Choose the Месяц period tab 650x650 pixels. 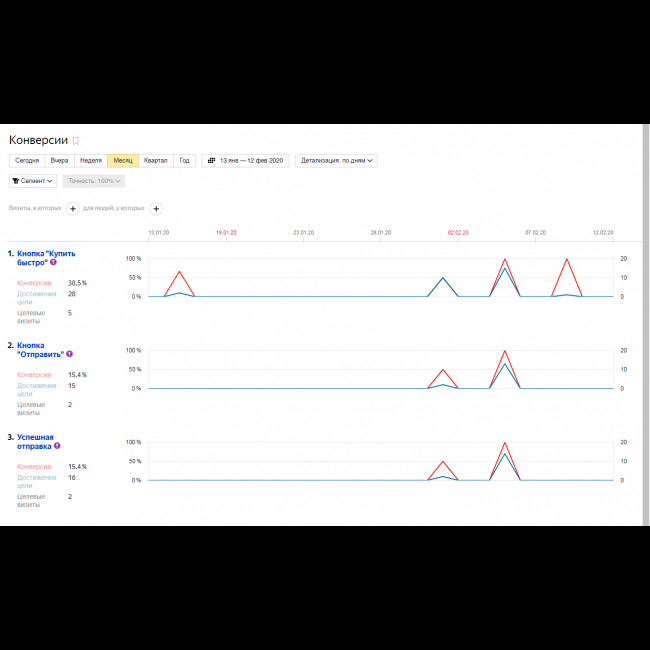pos(123,160)
